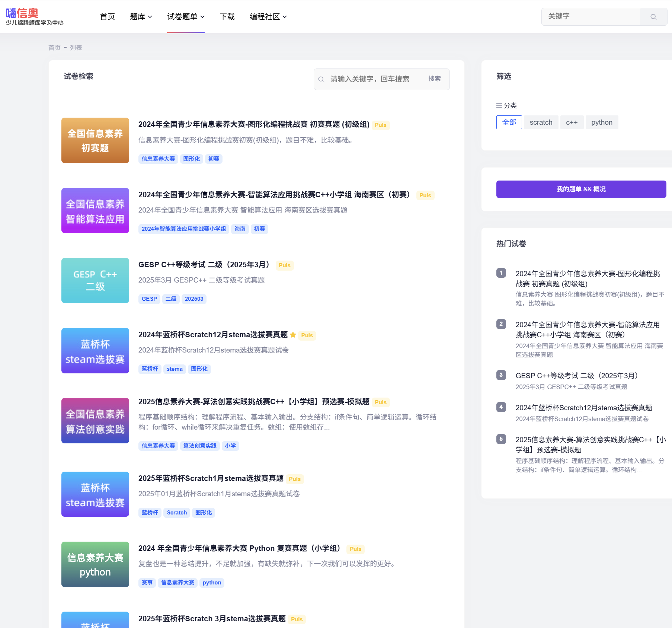The image size is (672, 628).
Task: Click the 海南 tag
Action: tap(240, 229)
